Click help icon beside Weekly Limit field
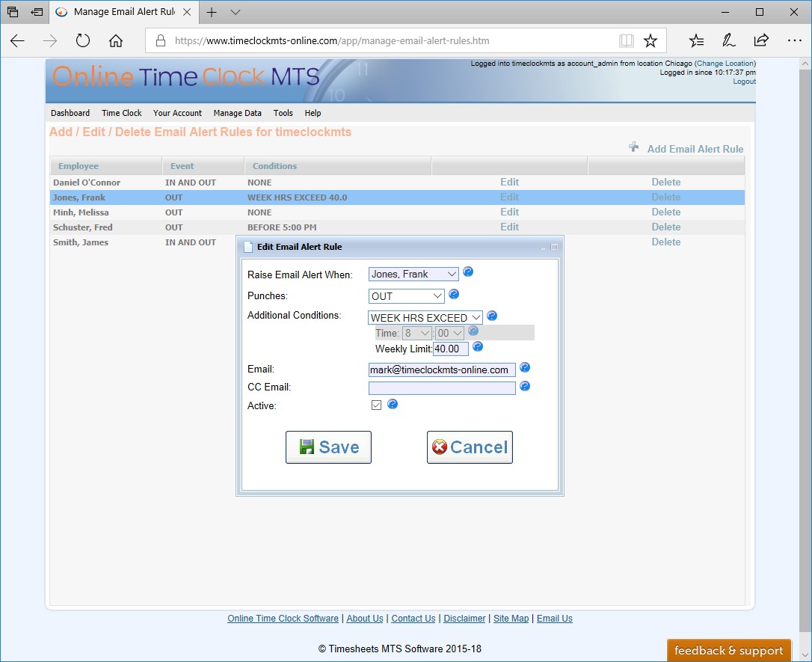Image resolution: width=812 pixels, height=662 pixels. 478,346
